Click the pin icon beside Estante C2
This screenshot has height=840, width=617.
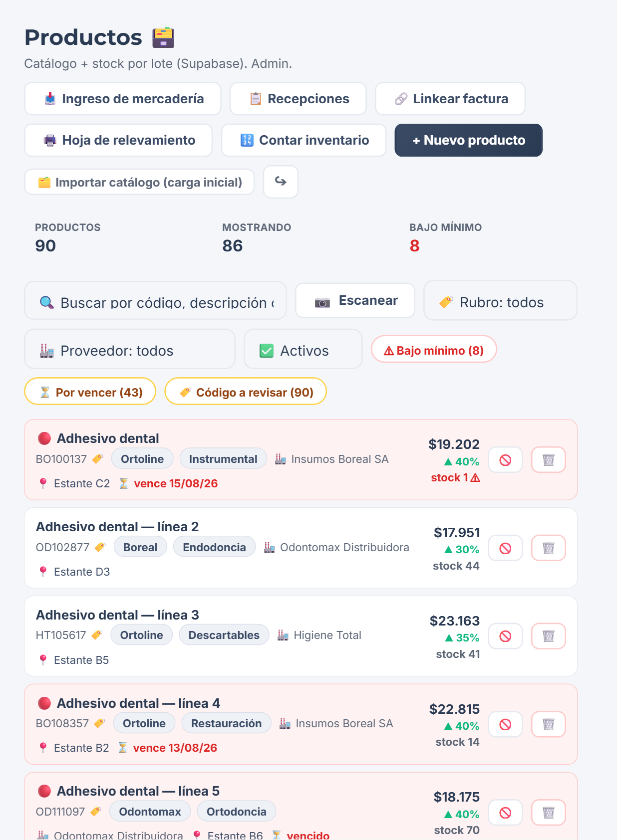(43, 483)
